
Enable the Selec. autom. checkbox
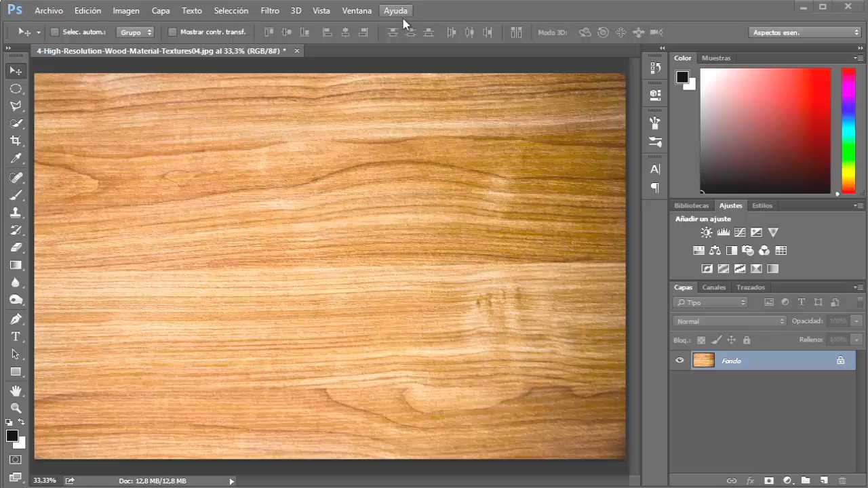tap(56, 32)
